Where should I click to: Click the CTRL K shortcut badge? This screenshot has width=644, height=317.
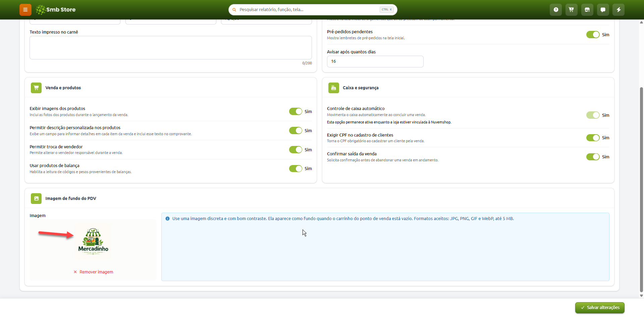[x=387, y=10]
